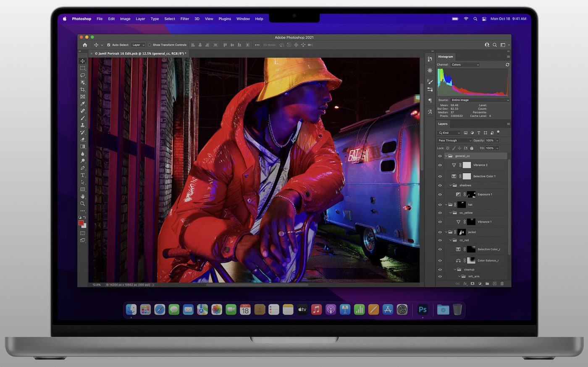This screenshot has height=367, width=588.
Task: Delete layer using trash icon
Action: pos(502,284)
